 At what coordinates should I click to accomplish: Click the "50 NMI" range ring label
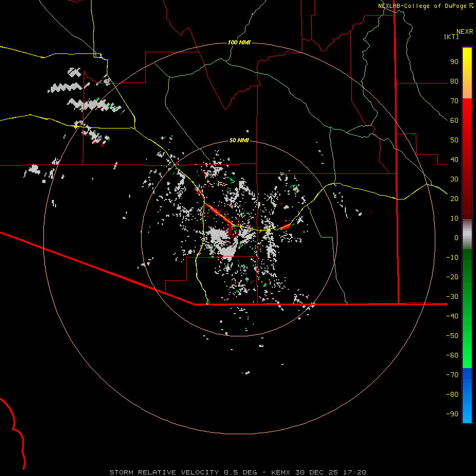click(x=239, y=140)
